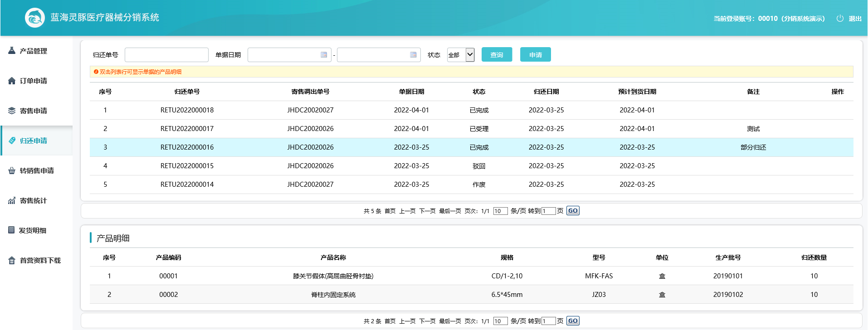
Task: Select row RETU2022000015
Action: (472, 166)
